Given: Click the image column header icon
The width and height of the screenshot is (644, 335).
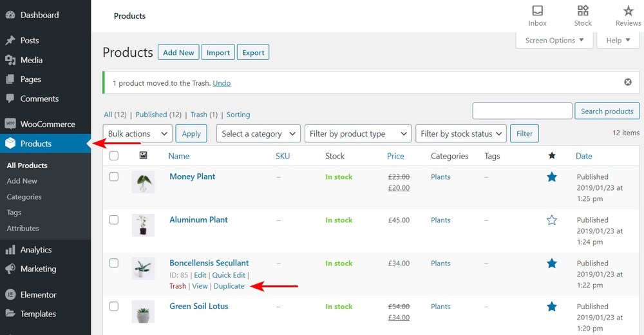Looking at the screenshot, I should (143, 155).
